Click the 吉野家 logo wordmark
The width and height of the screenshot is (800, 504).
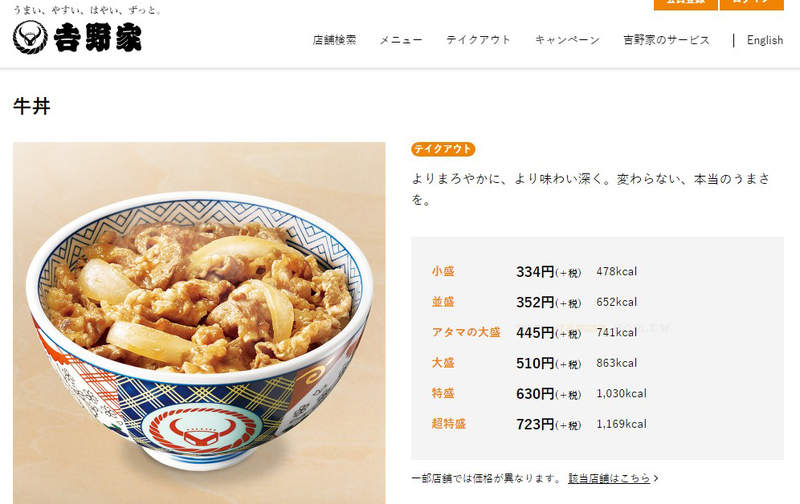(97, 37)
